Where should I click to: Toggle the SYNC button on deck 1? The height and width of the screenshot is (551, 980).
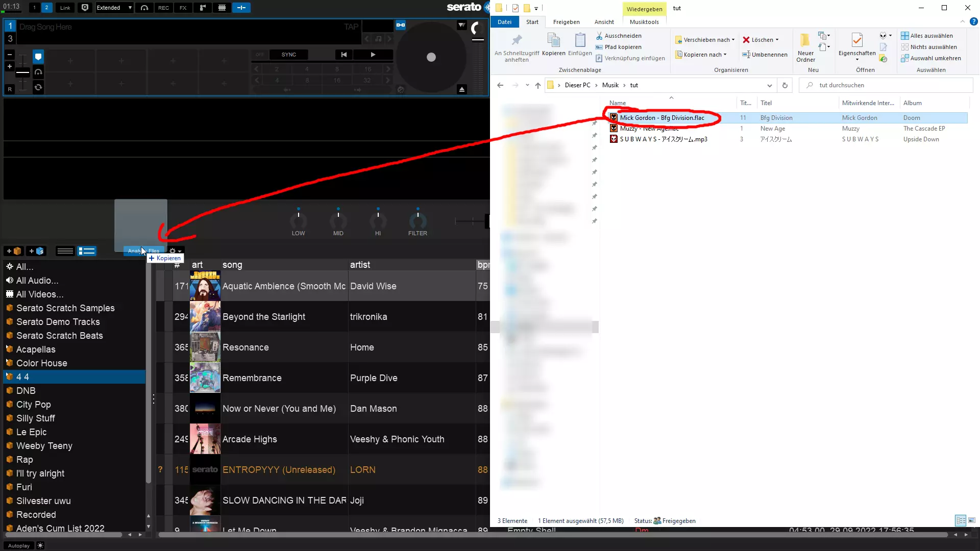click(x=288, y=55)
